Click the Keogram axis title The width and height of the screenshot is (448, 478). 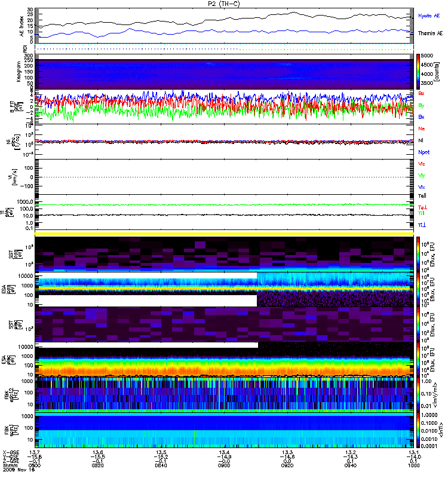click(19, 71)
